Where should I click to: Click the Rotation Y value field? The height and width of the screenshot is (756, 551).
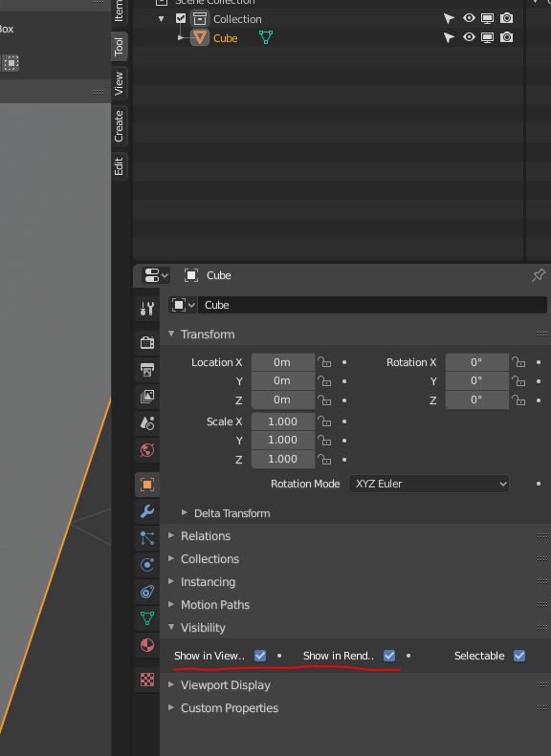click(477, 381)
